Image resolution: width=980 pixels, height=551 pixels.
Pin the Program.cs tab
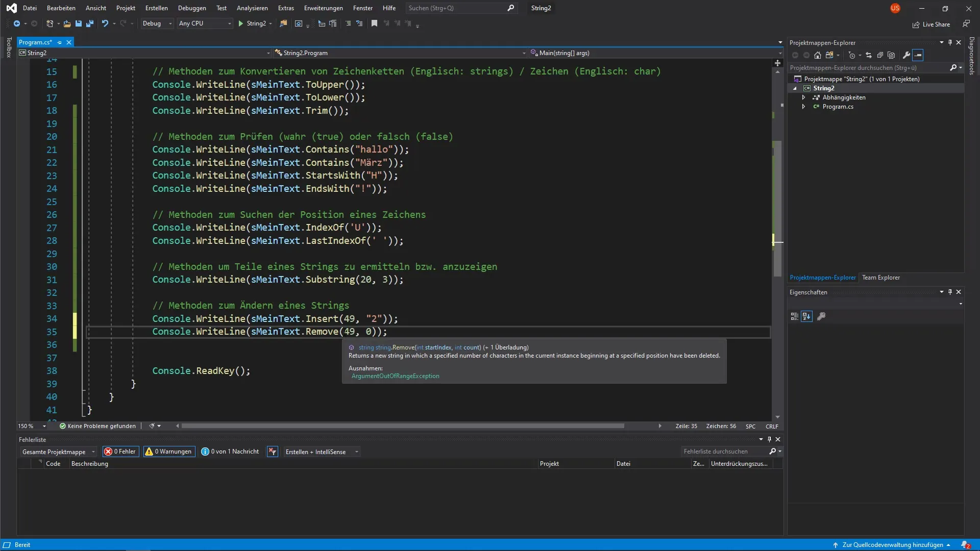point(59,42)
